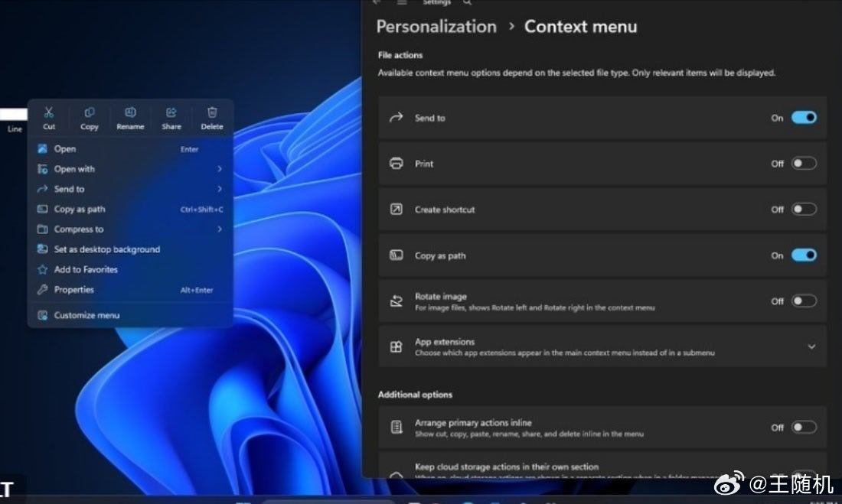The image size is (842, 504).
Task: Choose Send to in the context menu
Action: coord(130,189)
